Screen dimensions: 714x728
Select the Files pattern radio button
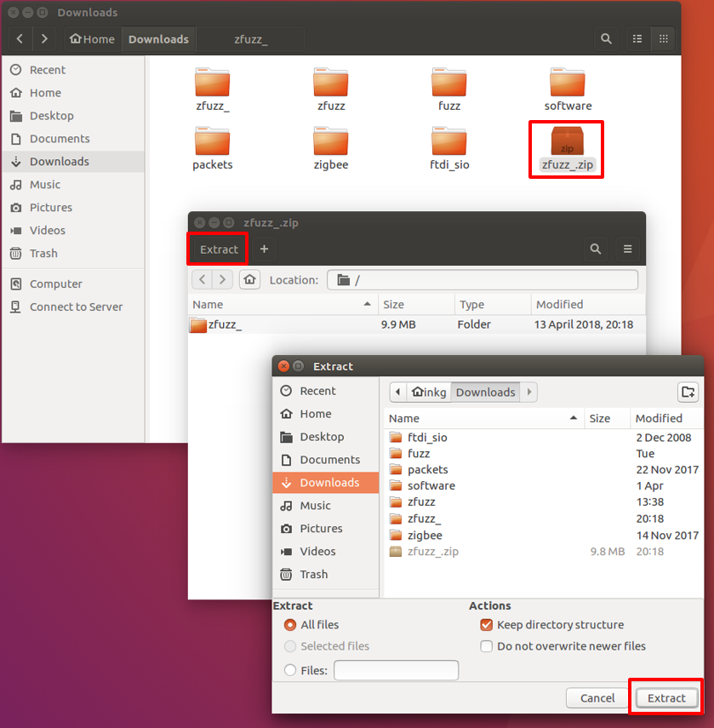(x=291, y=671)
